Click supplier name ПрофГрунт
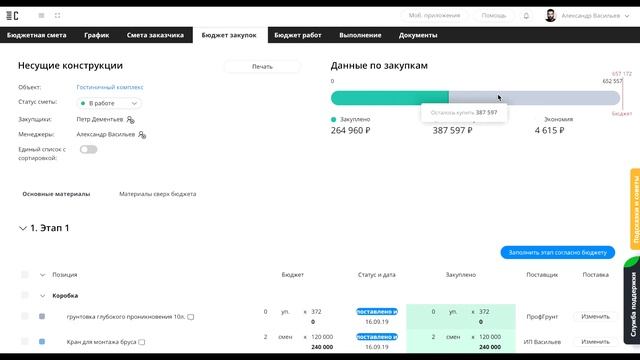Viewport: 640px width, 360px height. [x=542, y=317]
